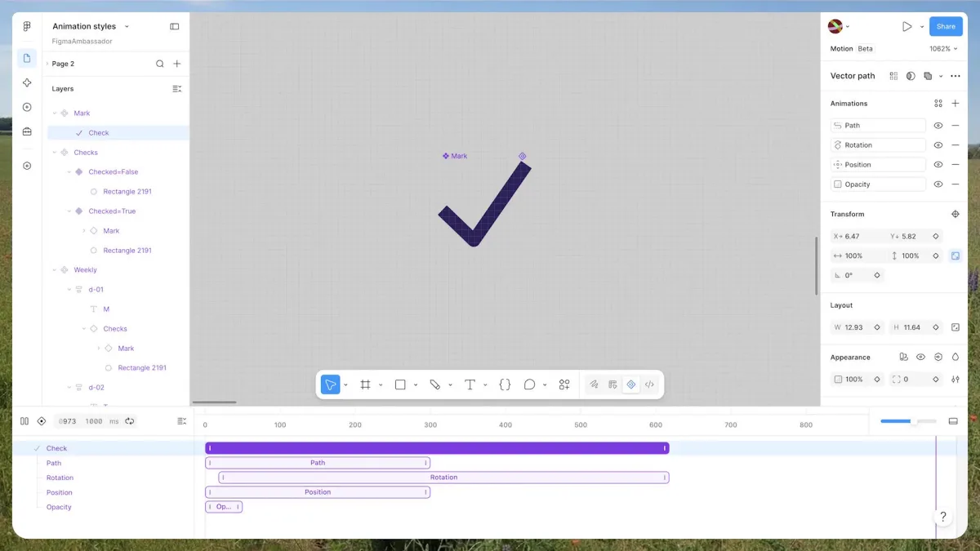
Task: Add a new animation with plus icon
Action: (x=955, y=104)
